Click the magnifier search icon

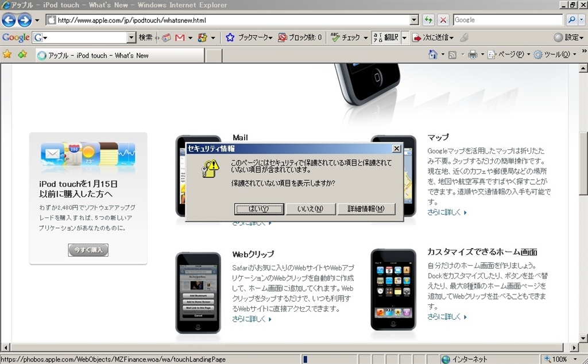point(571,20)
